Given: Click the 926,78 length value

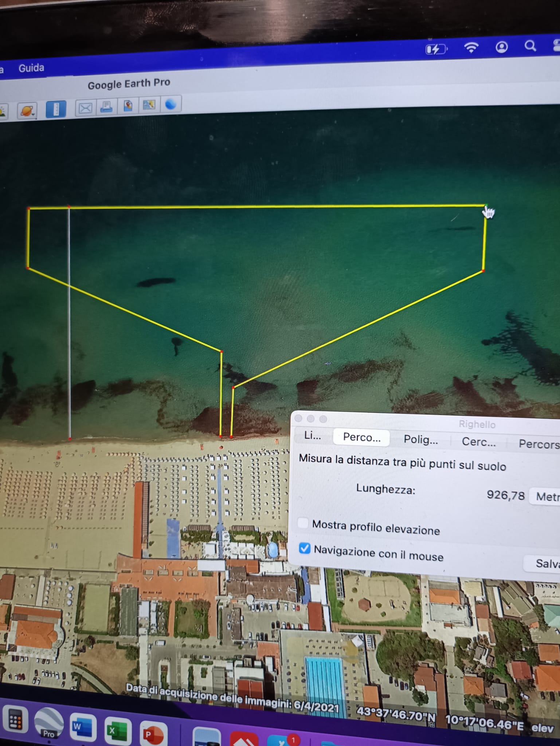Looking at the screenshot, I should (x=505, y=495).
